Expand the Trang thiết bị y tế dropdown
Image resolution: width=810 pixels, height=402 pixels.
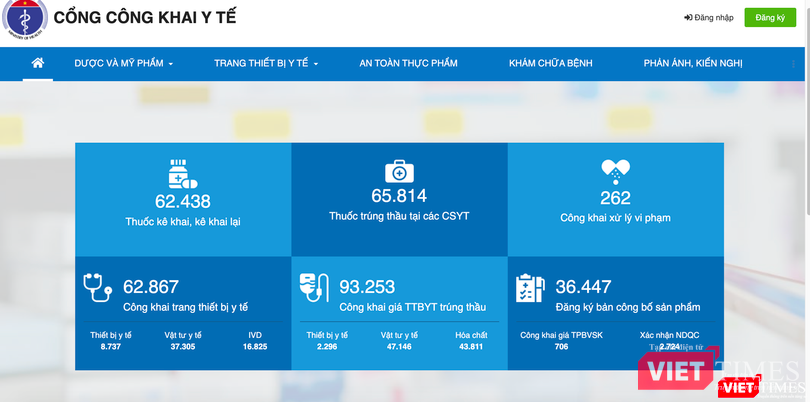click(266, 63)
